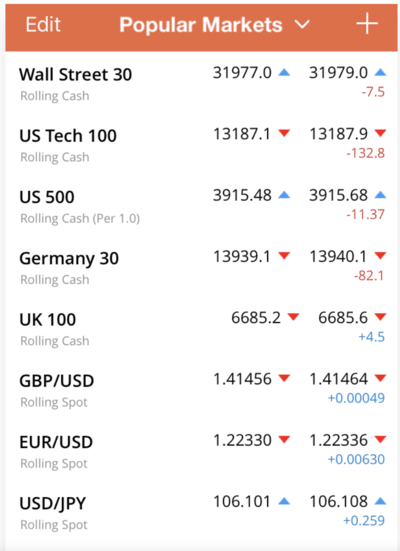400x551 pixels.
Task: Click the blue up arrow beside 3915.48
Action: [284, 195]
